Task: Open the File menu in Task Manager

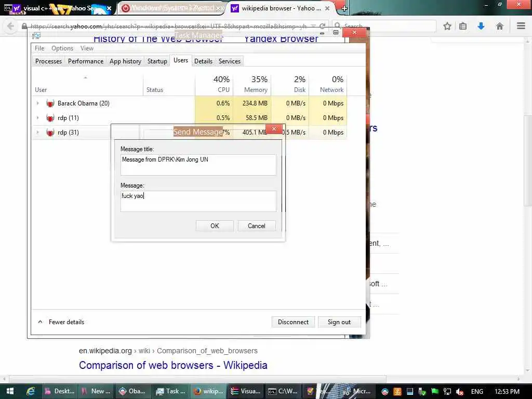Action: tap(39, 48)
